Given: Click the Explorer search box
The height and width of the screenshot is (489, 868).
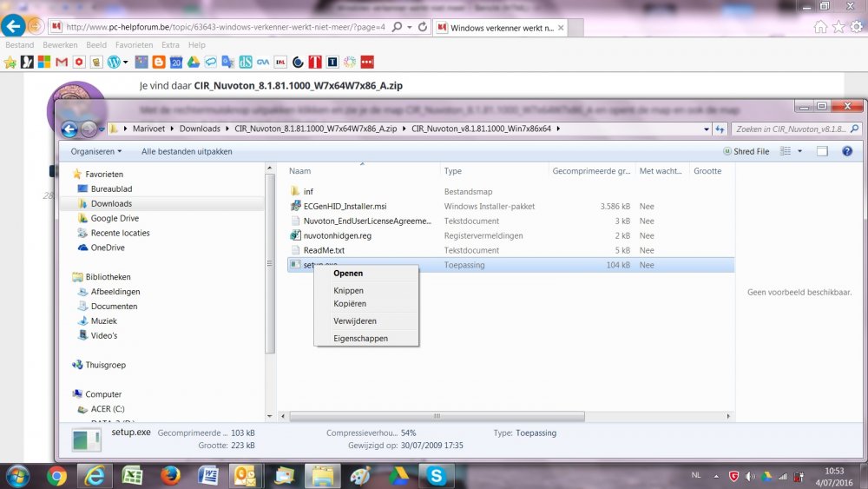Looking at the screenshot, I should (796, 129).
